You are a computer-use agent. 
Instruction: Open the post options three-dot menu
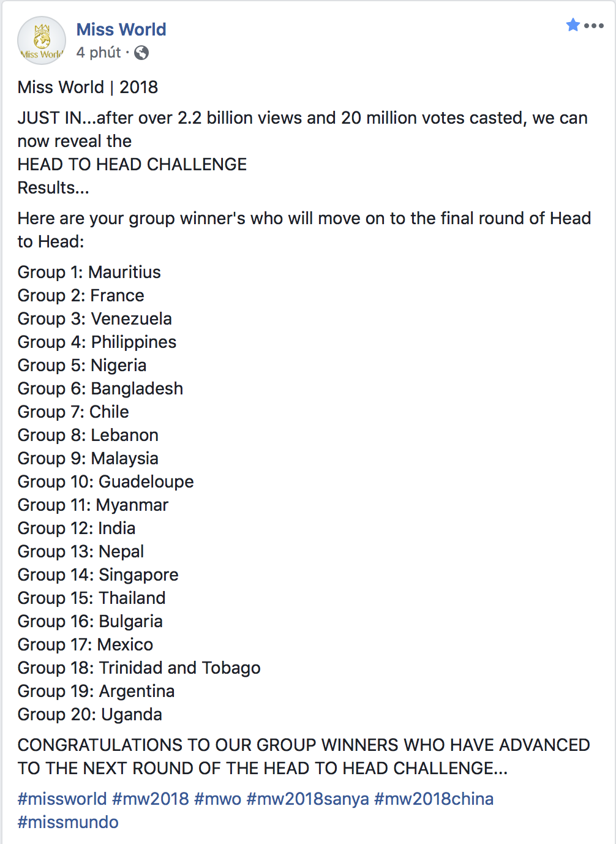(594, 26)
